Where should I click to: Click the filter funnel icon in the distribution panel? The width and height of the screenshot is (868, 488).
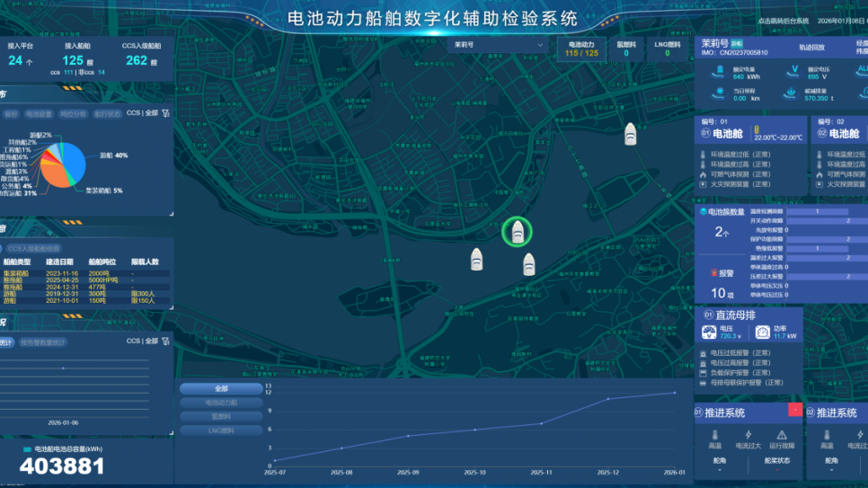point(165,113)
